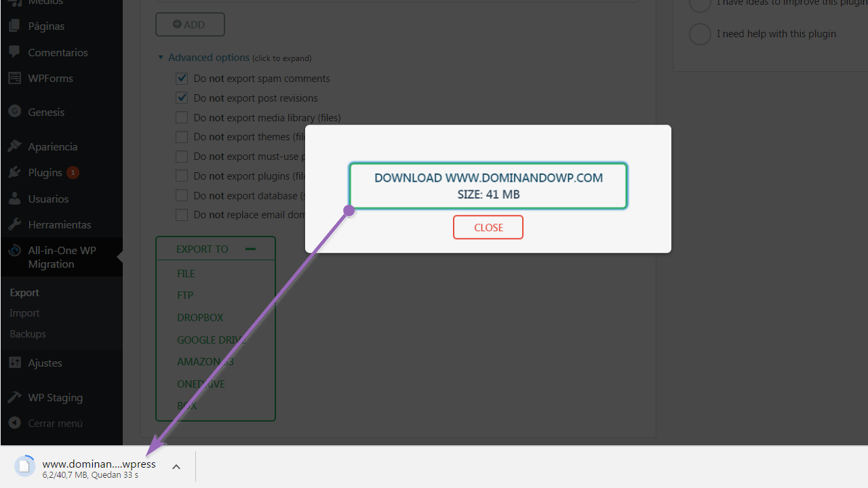Click the All-in-One WP Migration icon
This screenshot has height=488, width=868.
[x=14, y=251]
